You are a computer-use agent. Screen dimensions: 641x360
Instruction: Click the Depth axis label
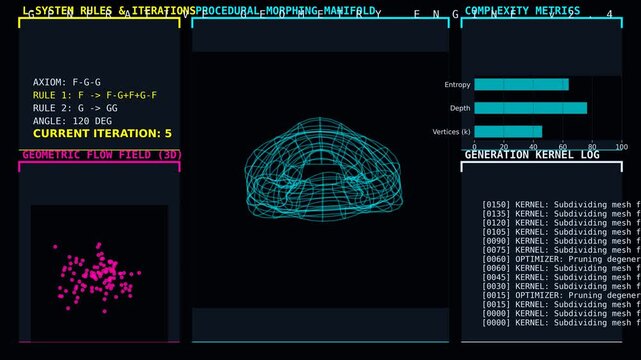[x=460, y=108]
